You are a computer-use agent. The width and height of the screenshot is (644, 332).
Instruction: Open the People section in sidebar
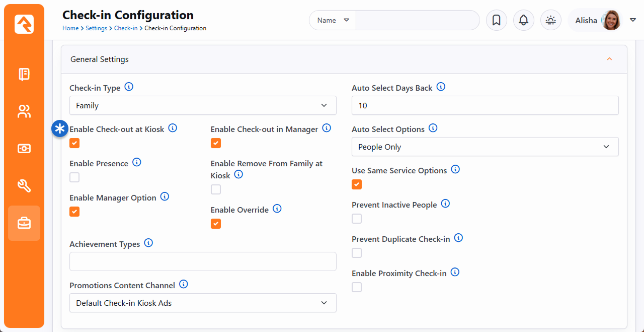pos(24,111)
